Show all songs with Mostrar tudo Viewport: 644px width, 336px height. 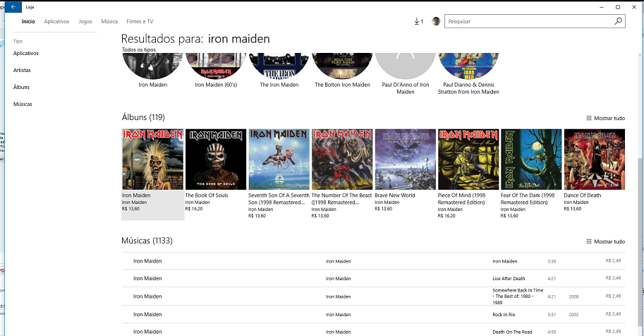click(609, 241)
